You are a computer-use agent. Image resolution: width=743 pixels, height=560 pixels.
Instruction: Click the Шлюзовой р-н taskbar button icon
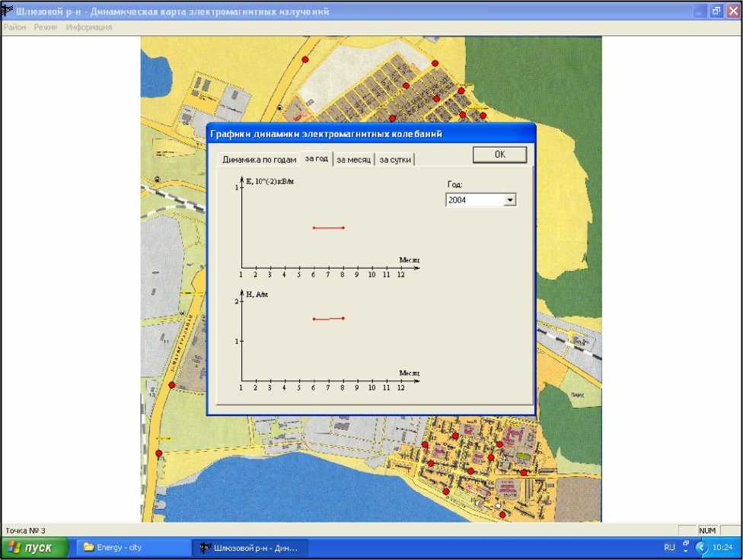tap(204, 547)
